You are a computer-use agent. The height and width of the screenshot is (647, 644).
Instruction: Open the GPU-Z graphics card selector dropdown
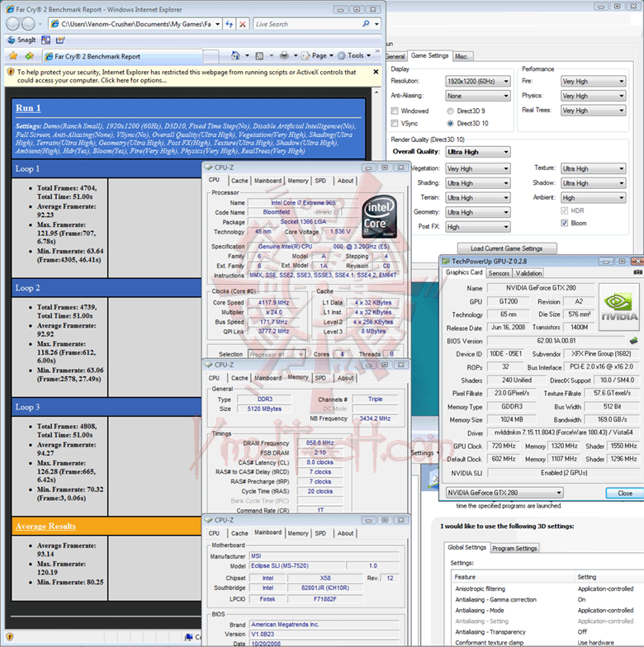pyautogui.click(x=504, y=493)
